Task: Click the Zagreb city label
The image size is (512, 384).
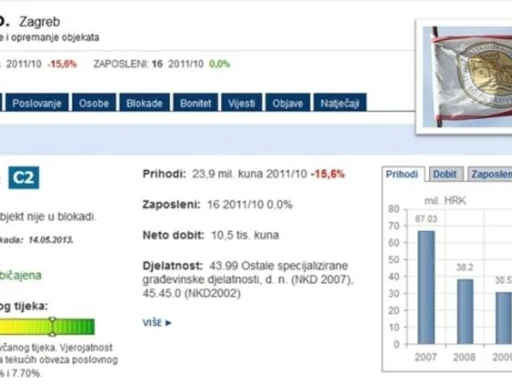Action: (x=40, y=22)
